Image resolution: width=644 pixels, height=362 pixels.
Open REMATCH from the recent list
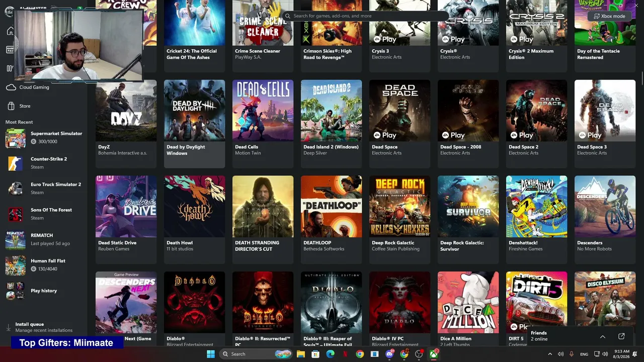pyautogui.click(x=44, y=239)
